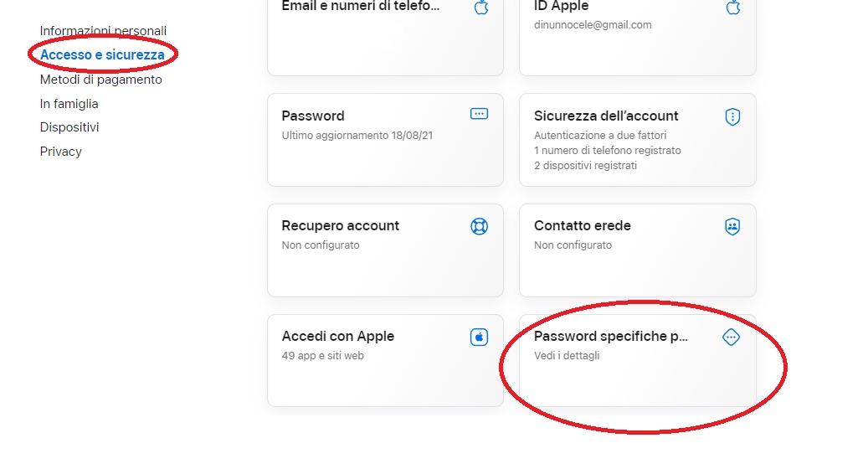Open Privacy sidebar item
Screen dimensions: 868x469
[61, 152]
